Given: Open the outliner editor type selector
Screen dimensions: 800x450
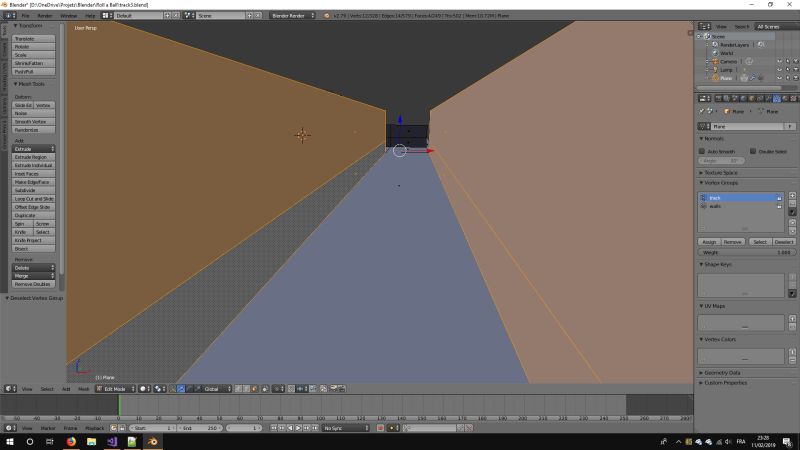Looking at the screenshot, I should [x=705, y=26].
